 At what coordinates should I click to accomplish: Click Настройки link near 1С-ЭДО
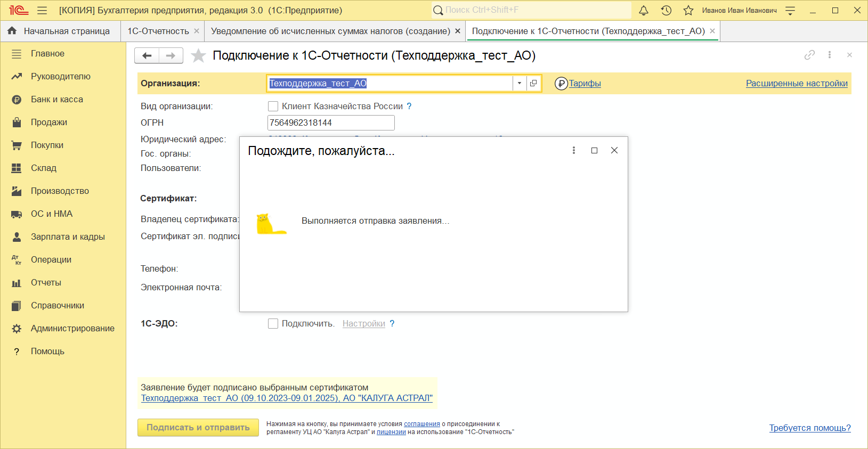(364, 324)
